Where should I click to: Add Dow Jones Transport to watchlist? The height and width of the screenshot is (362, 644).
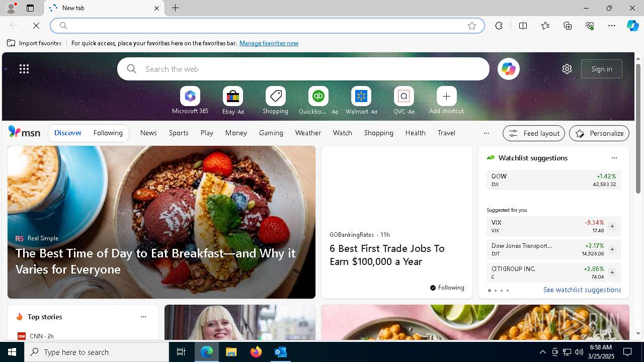coord(612,249)
